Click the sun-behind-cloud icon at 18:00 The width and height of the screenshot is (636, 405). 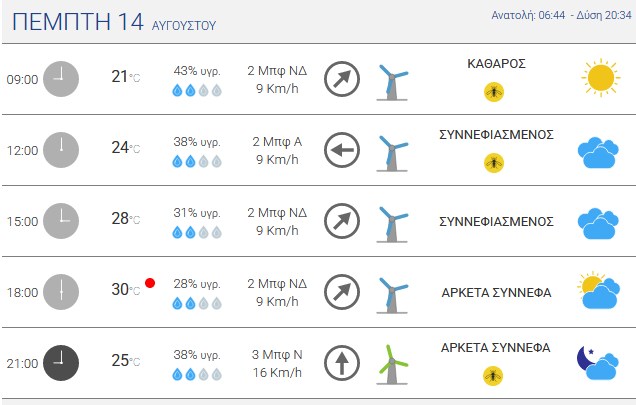599,291
